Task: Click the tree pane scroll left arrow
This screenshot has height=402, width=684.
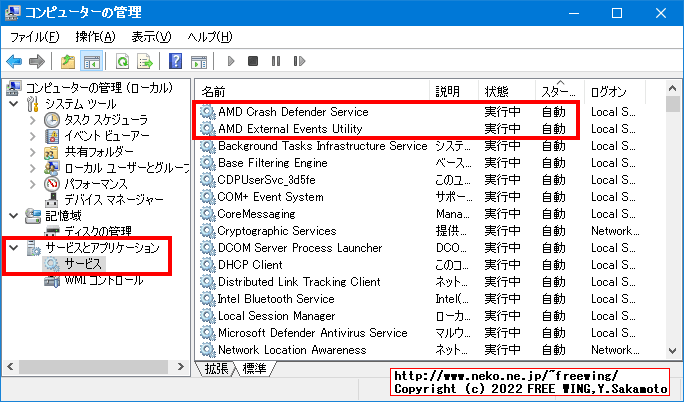Action: coord(10,367)
